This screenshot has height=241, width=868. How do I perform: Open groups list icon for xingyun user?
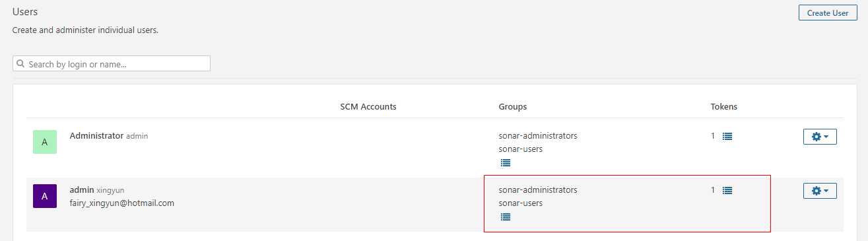tap(506, 217)
